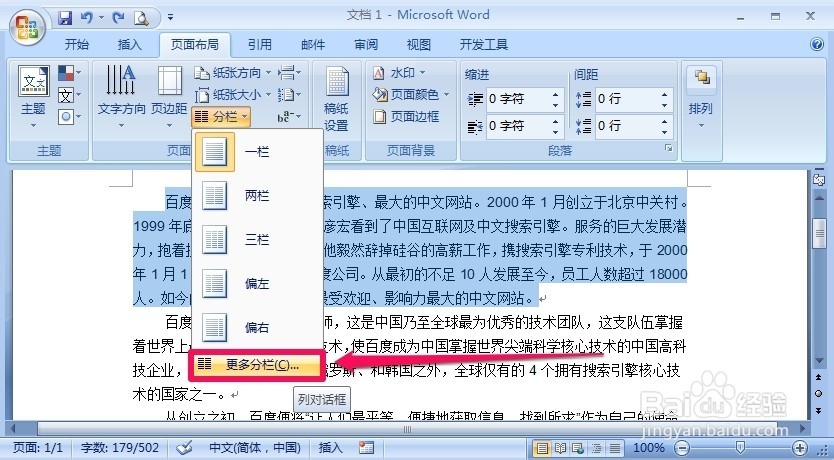Decrease spacing after with down spinner
Viewport: 834px width, 460px height.
(665, 131)
